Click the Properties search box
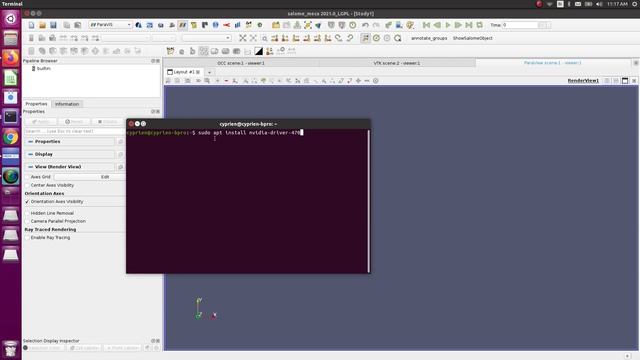This screenshot has width=640, height=360. tap(75, 131)
